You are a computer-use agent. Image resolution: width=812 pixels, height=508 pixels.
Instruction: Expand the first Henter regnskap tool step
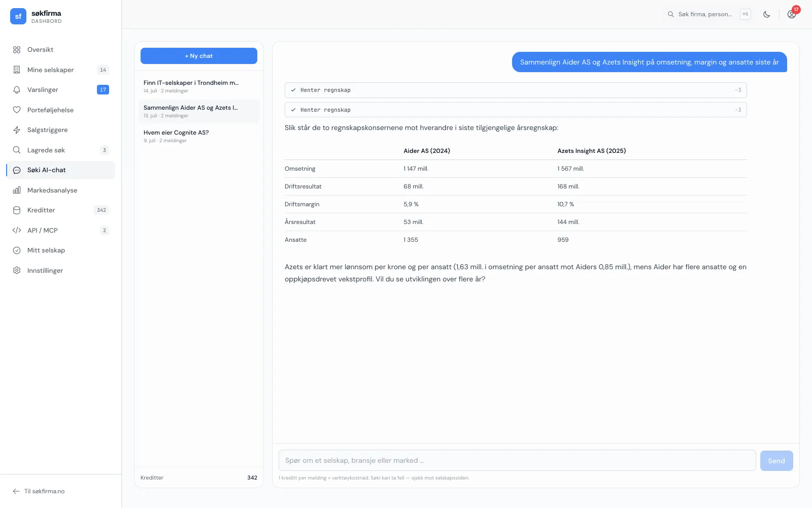[x=516, y=90]
